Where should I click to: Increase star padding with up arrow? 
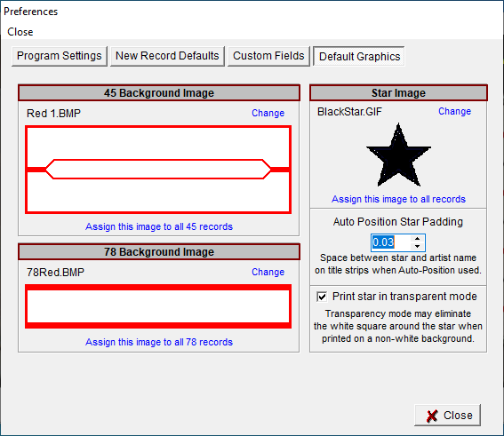(x=417, y=239)
